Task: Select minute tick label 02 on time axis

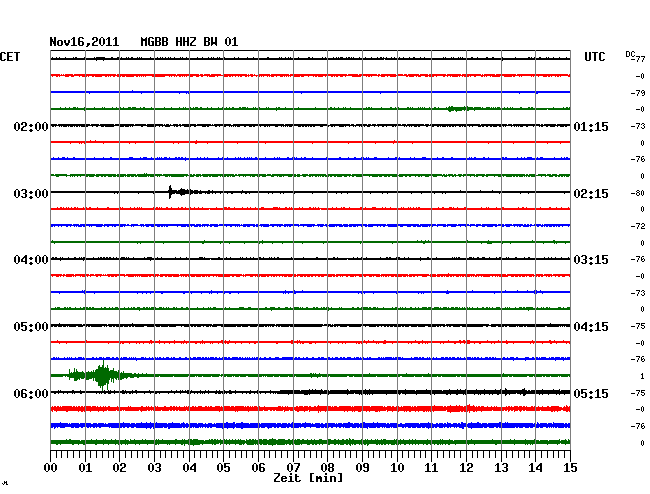Action: 119,467
